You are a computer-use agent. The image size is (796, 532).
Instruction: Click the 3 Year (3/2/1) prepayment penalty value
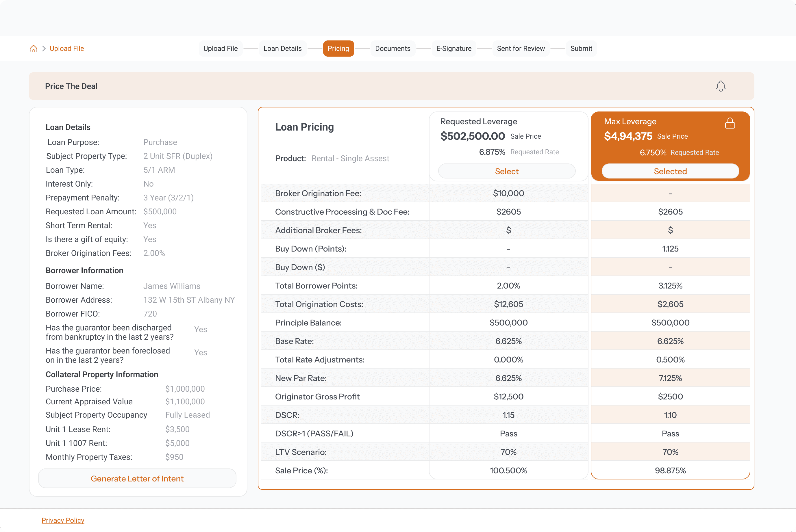(169, 198)
